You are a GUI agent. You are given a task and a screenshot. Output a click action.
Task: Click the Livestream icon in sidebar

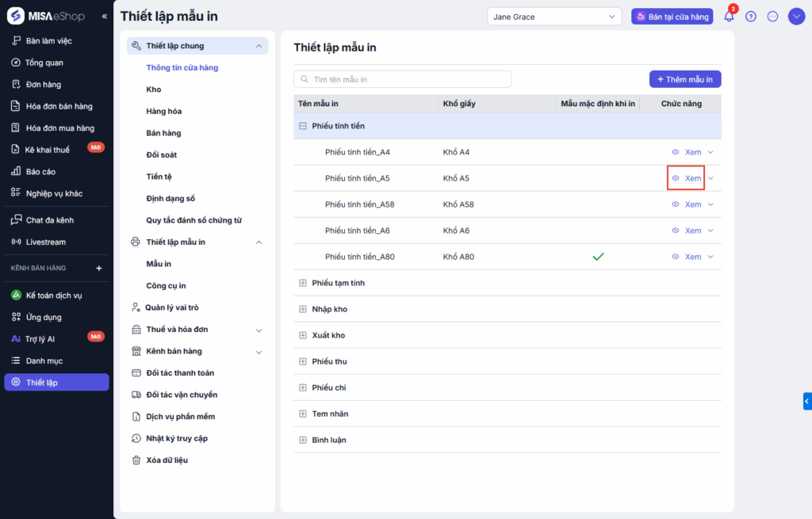click(17, 242)
